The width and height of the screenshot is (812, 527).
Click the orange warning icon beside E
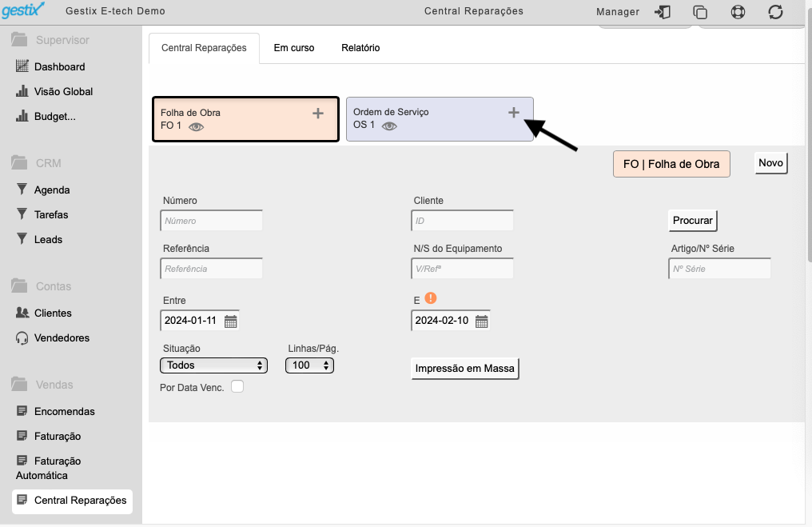[x=430, y=298]
